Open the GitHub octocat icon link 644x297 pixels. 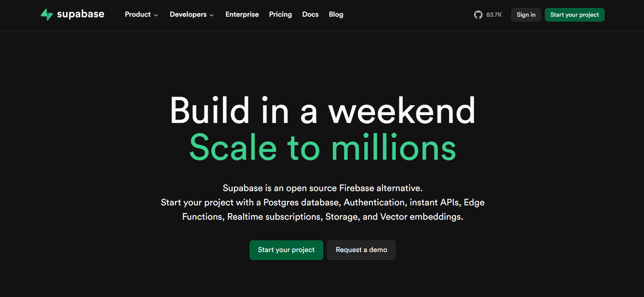pyautogui.click(x=478, y=15)
